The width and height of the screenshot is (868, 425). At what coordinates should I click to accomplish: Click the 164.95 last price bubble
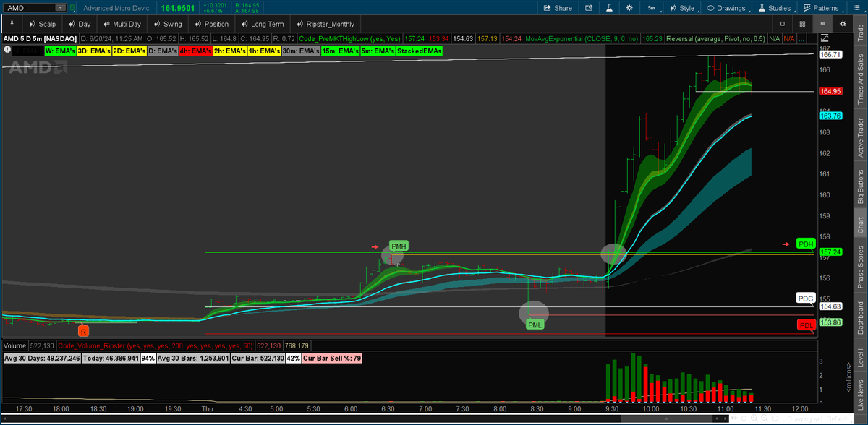click(830, 91)
